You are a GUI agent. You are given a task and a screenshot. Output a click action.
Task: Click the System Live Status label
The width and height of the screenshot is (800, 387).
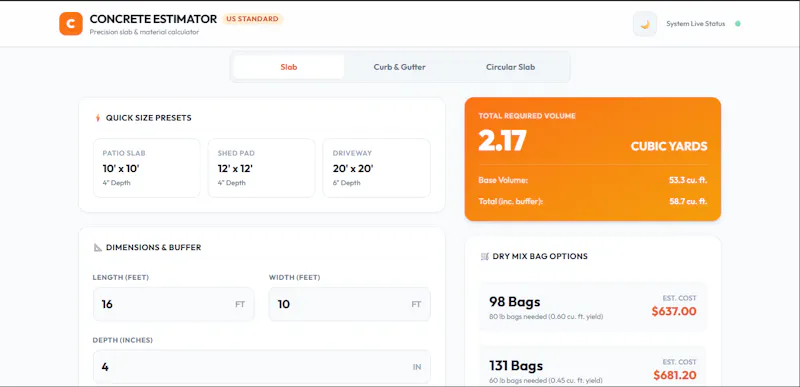click(x=695, y=24)
